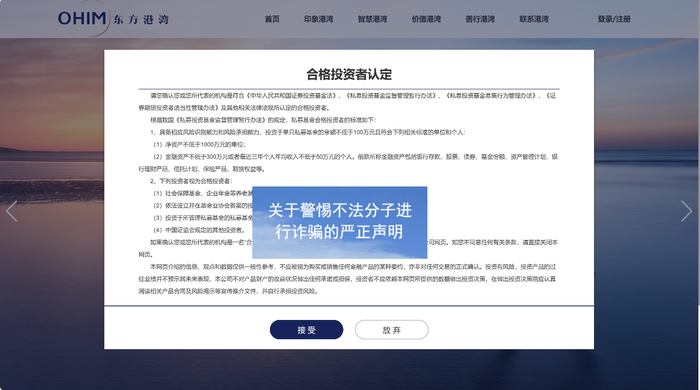700x390 pixels.
Task: Click the line 中国证监会规定的其他投资者
Action: pos(199,230)
